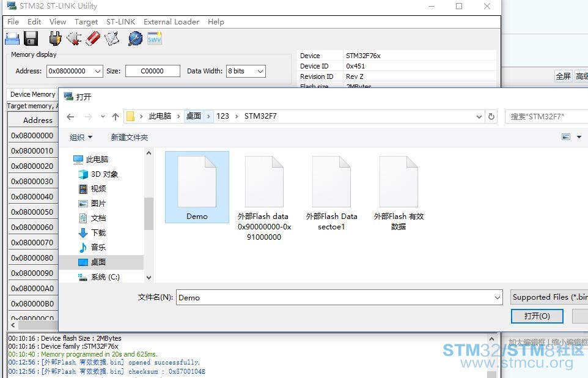Click the 文件名 file name field
Image resolution: width=588 pixels, height=378 pixels.
tap(339, 298)
